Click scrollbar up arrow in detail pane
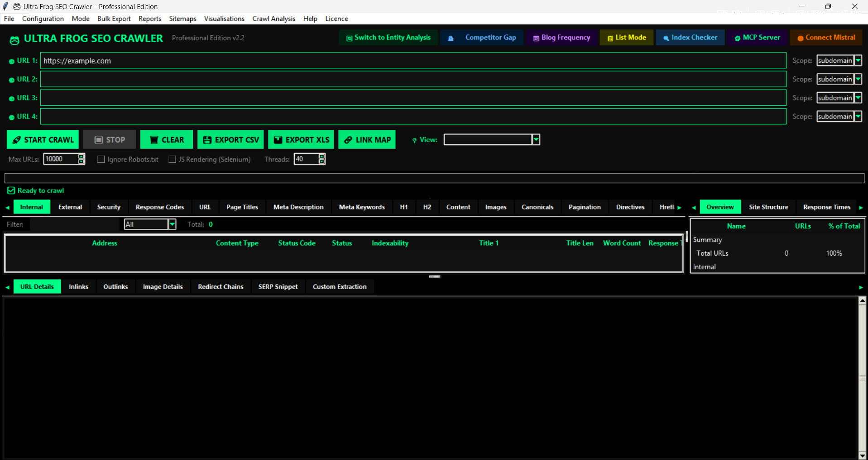This screenshot has width=868, height=460. pos(862,300)
